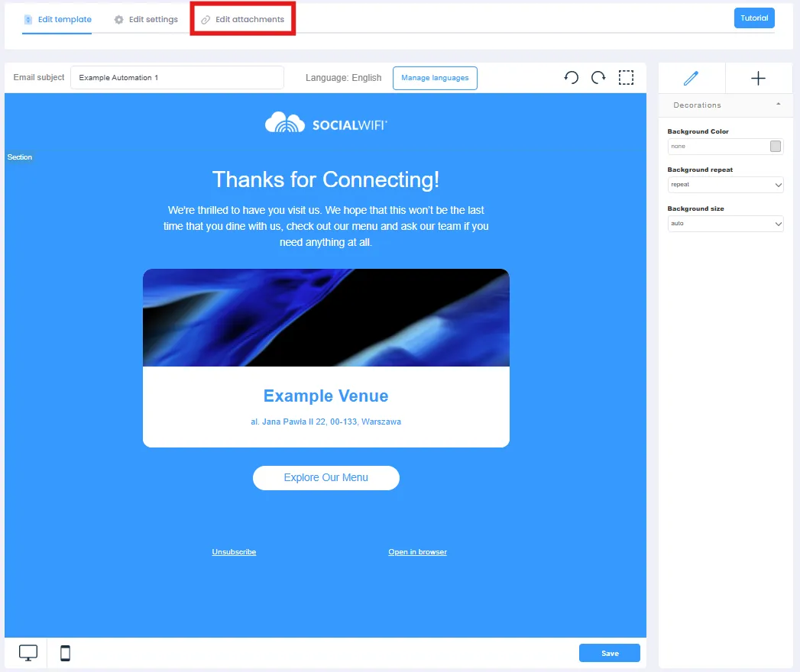This screenshot has width=800, height=672.
Task: Click the Background Color swatch
Action: pyautogui.click(x=775, y=147)
